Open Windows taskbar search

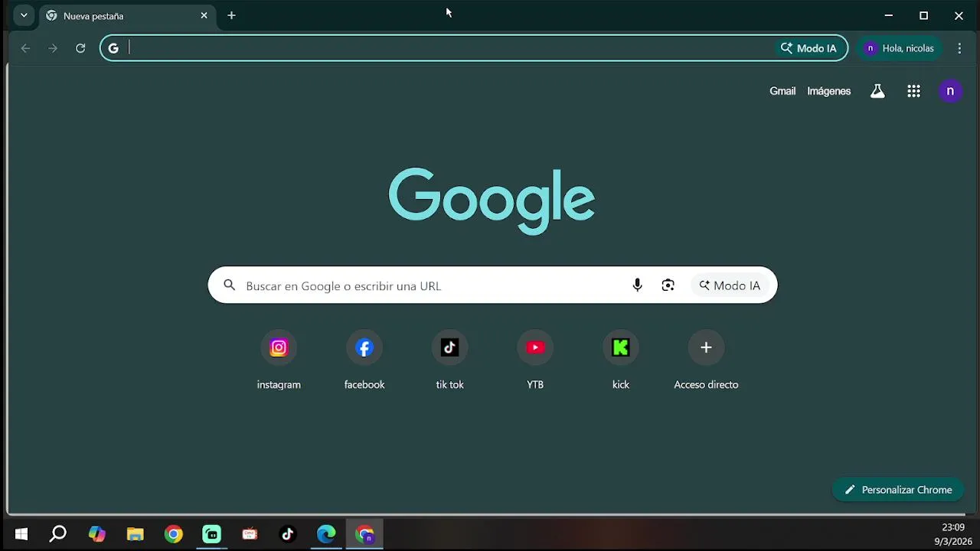pos(58,534)
